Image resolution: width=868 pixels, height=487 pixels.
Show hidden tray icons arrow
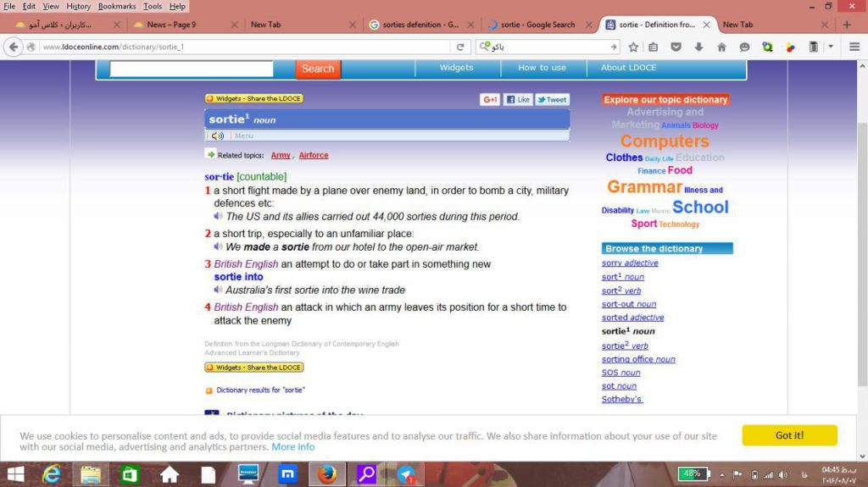pos(722,475)
